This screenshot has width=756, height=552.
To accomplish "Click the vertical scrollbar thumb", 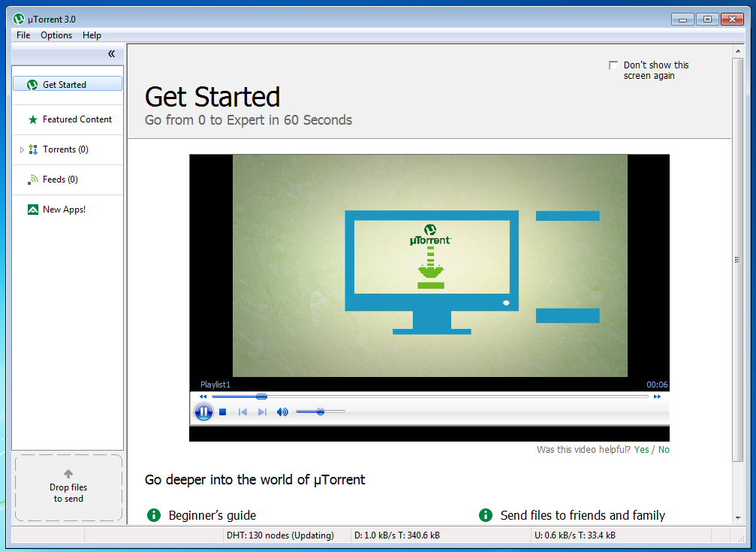I will coord(738,260).
